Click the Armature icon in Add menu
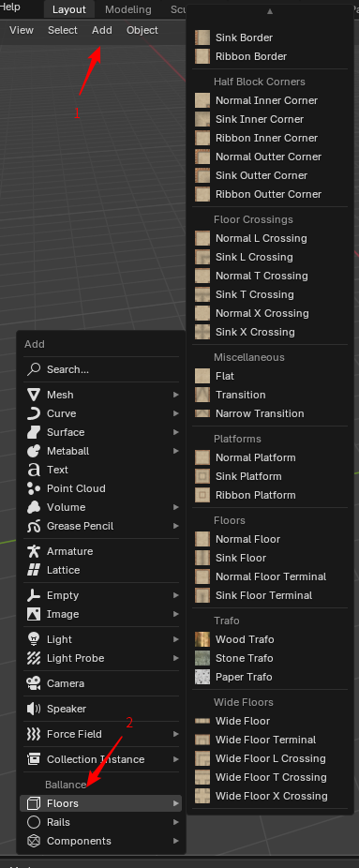Screen dimensions: 359x868 (34, 551)
